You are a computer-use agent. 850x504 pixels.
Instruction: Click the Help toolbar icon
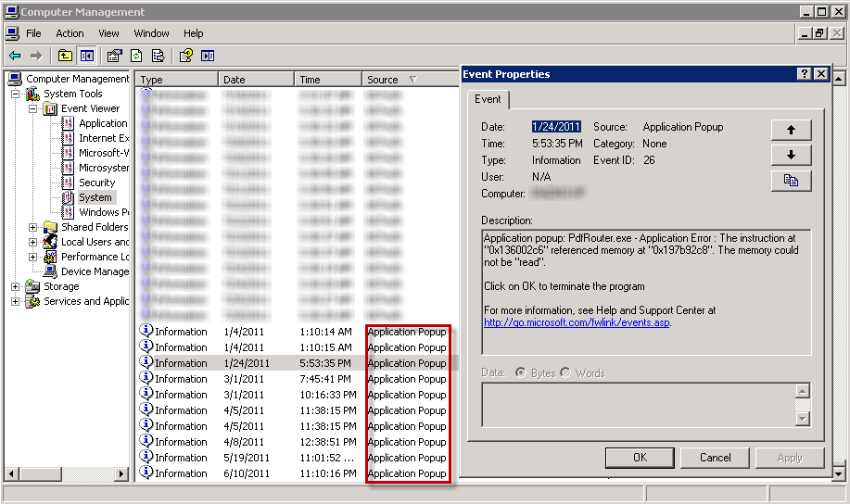(x=185, y=56)
